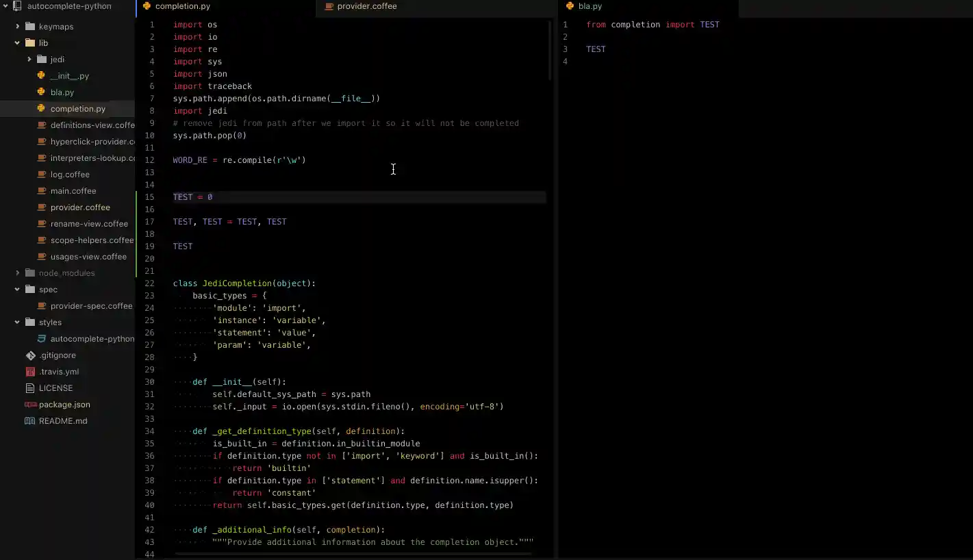This screenshot has height=560, width=973.
Task: Collapse the styles folder chevron
Action: 18,322
